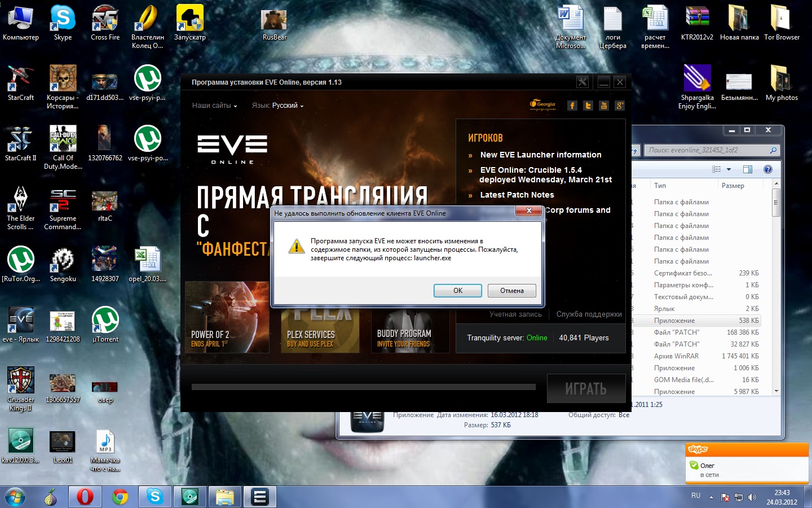The image size is (812, 508).
Task: Open the Latest Patch Notes link
Action: pyautogui.click(x=517, y=195)
